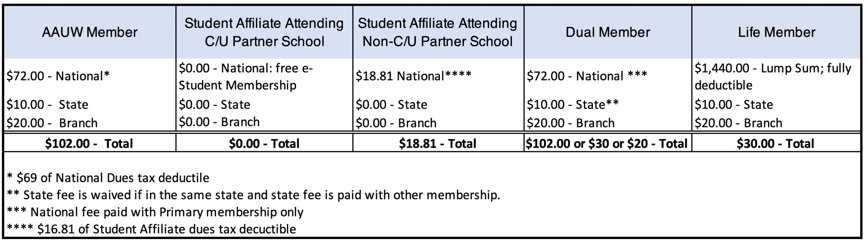Click the $18.81 National cell
868x247 pixels.
pos(413,76)
